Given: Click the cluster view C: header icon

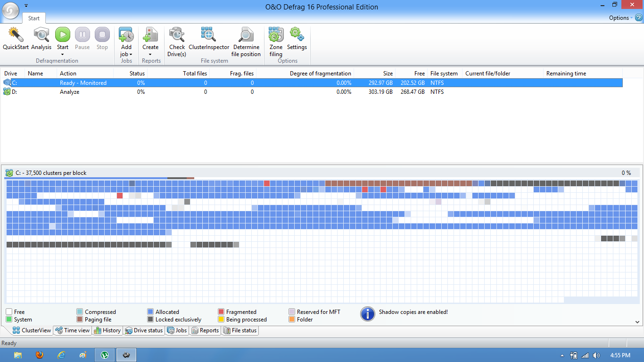Looking at the screenshot, I should (x=9, y=173).
